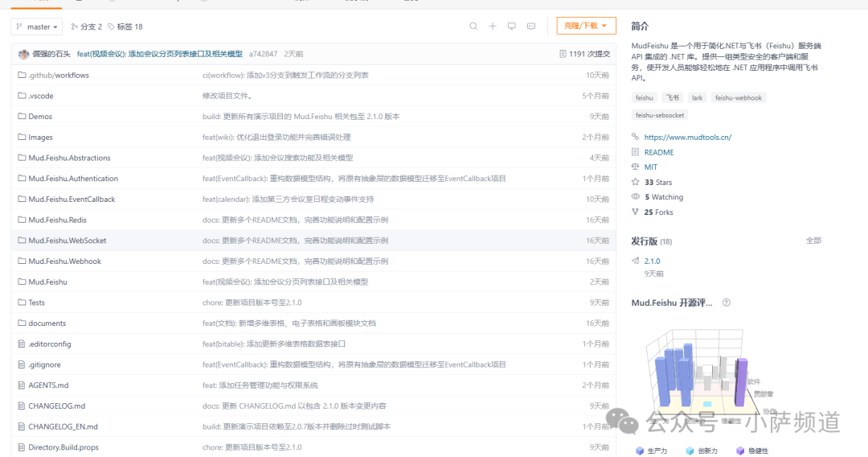868x457 pixels.
Task: Open commit message for .vscode 修改项目文件
Action: click(x=227, y=96)
